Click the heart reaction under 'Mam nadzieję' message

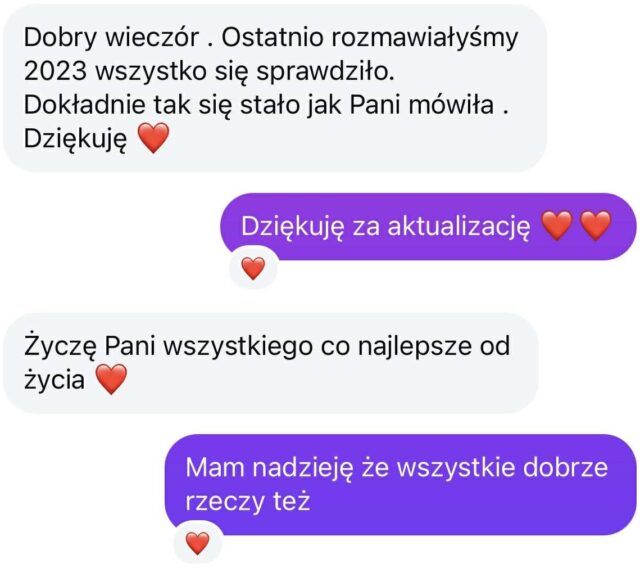[x=198, y=543]
